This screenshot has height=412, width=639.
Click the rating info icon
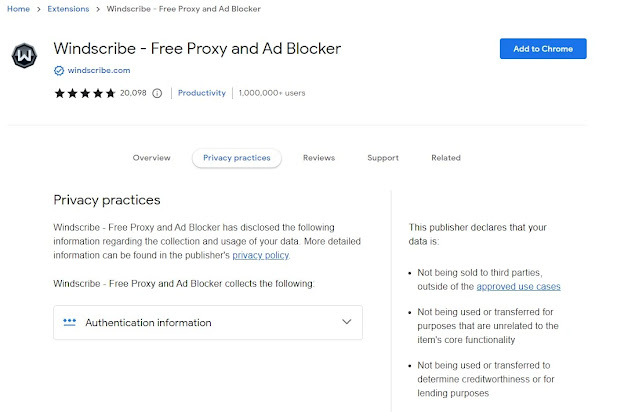coord(157,93)
